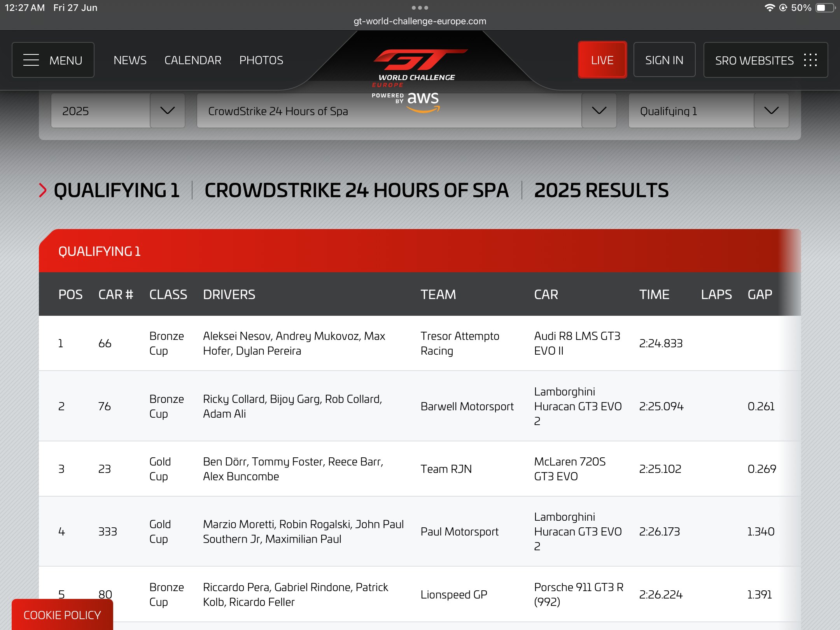Tap the Wi-Fi status icon

tap(770, 8)
